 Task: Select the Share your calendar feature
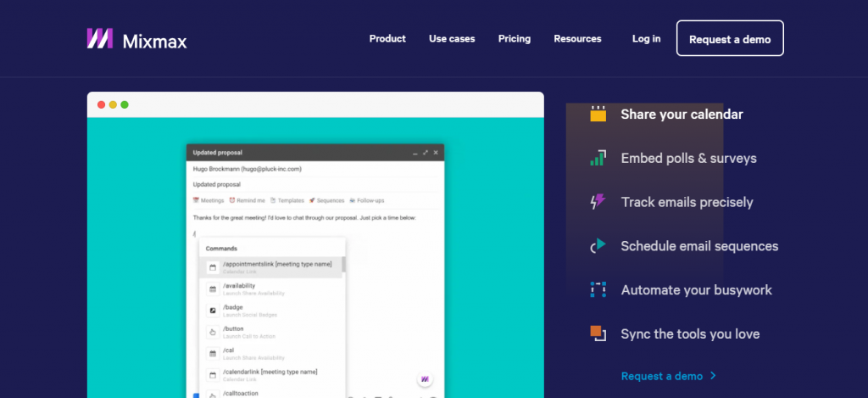[x=682, y=115]
